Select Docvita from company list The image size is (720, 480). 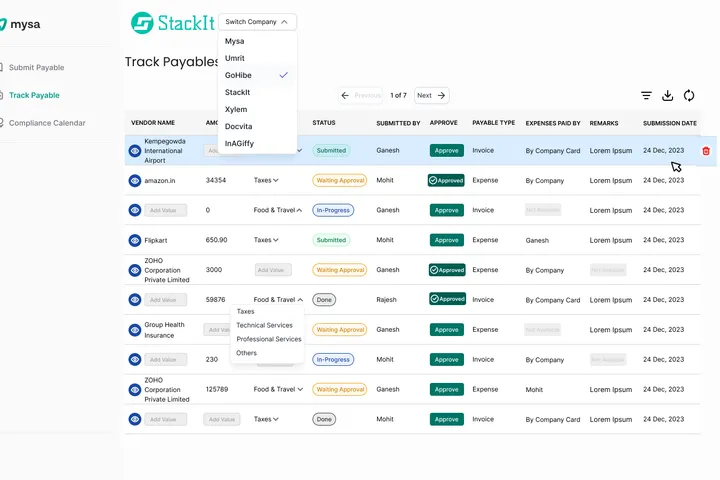pyautogui.click(x=257, y=126)
